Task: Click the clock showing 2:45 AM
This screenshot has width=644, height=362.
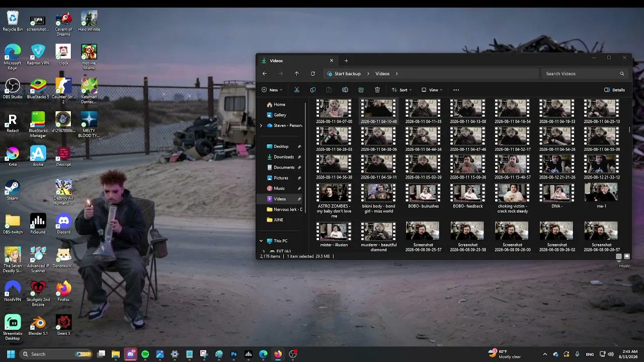Action: (x=630, y=354)
